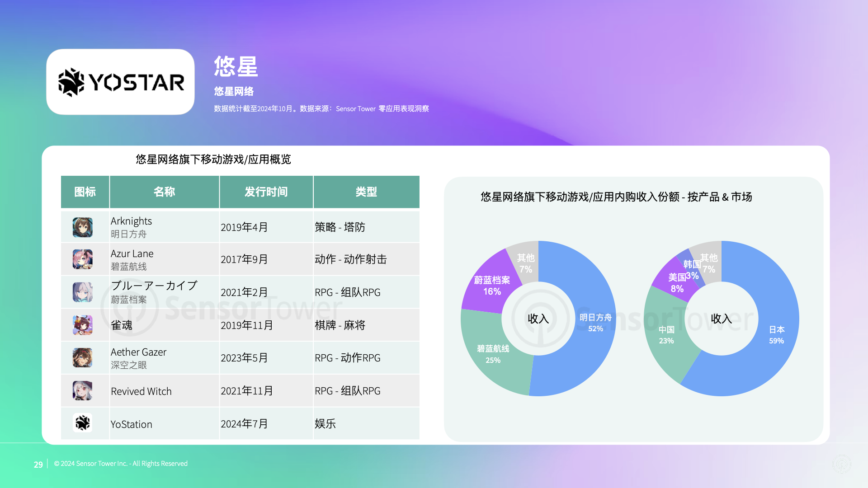Click the YoStation name cell
The height and width of the screenshot is (488, 868).
click(164, 424)
